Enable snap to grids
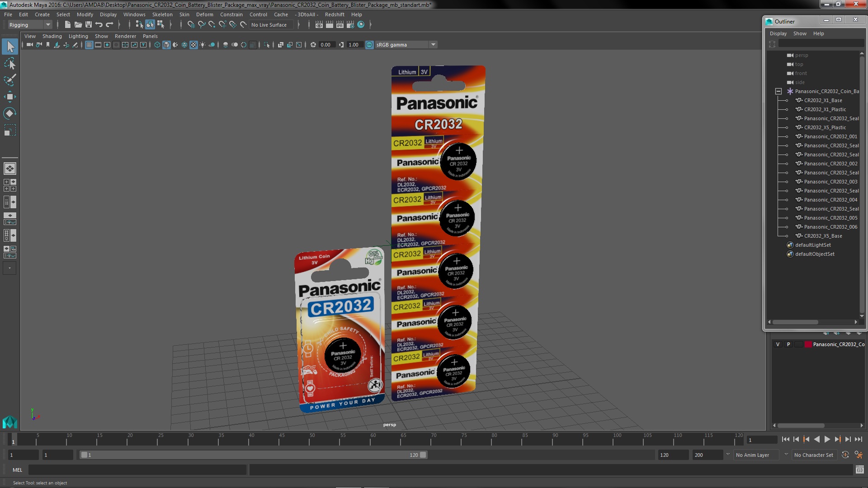This screenshot has height=488, width=868. click(x=191, y=25)
